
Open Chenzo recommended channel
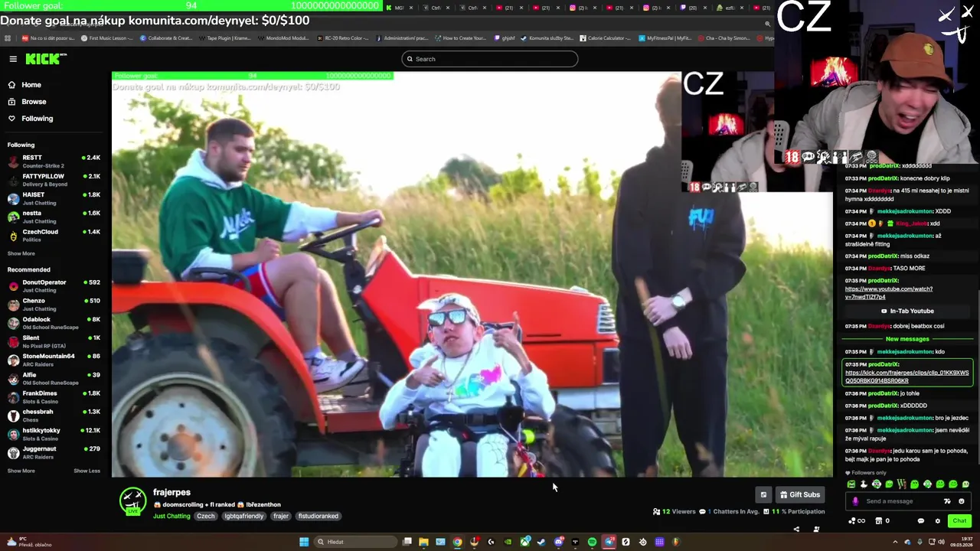point(54,305)
